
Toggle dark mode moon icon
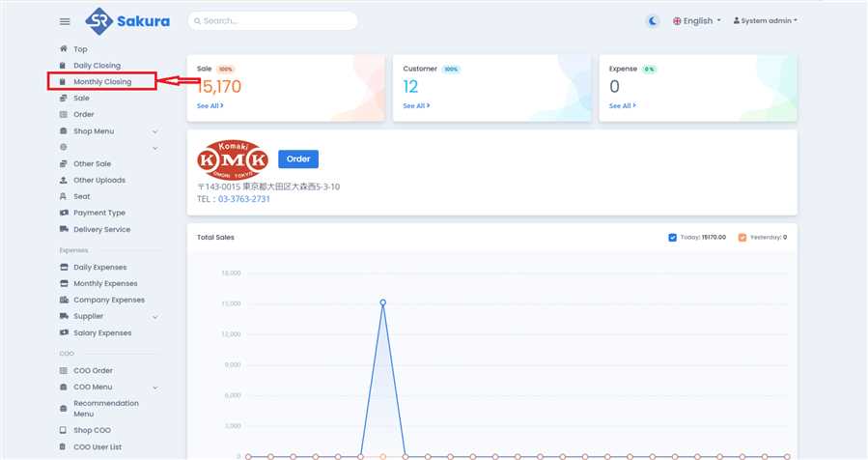tap(654, 20)
